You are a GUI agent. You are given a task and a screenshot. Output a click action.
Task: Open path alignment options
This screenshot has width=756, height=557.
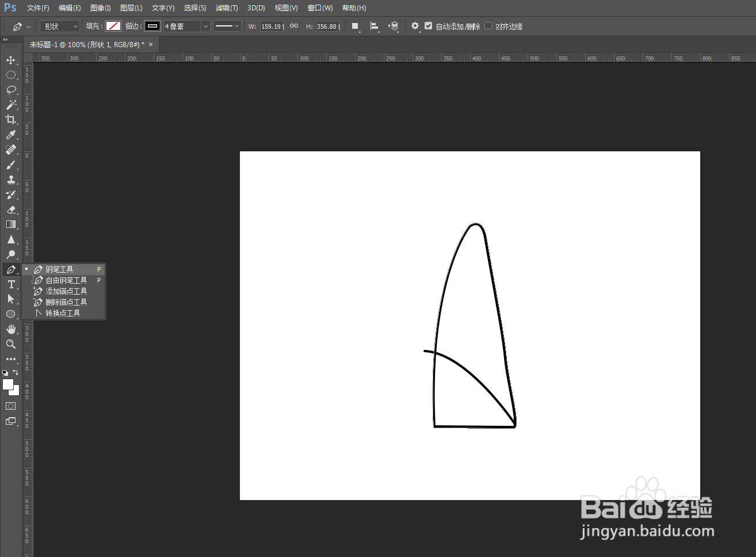(375, 26)
